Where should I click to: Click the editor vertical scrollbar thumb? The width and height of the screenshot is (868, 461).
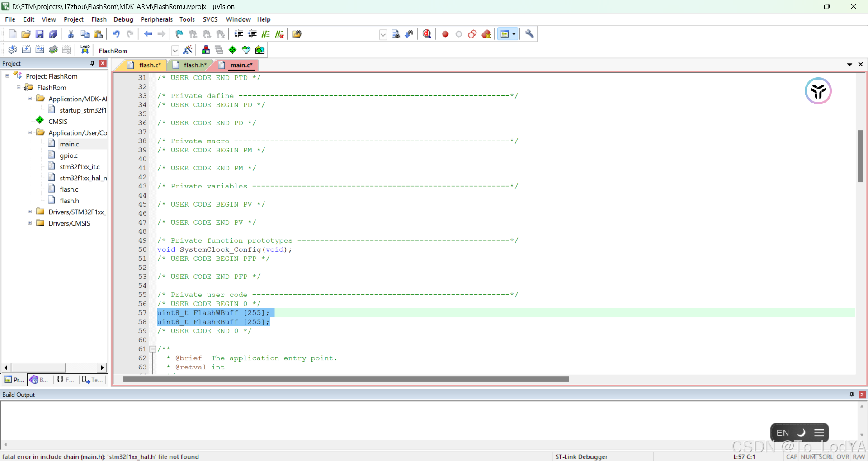click(x=861, y=156)
